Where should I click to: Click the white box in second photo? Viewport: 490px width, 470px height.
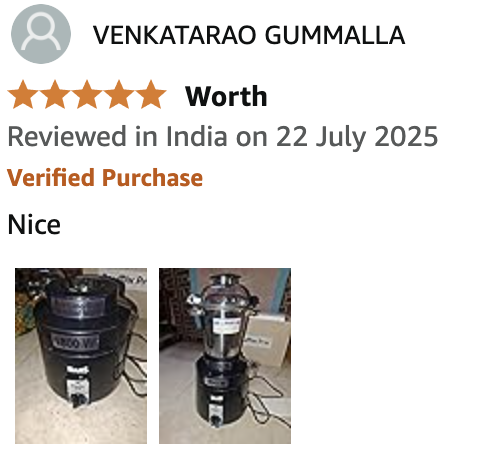click(266, 340)
